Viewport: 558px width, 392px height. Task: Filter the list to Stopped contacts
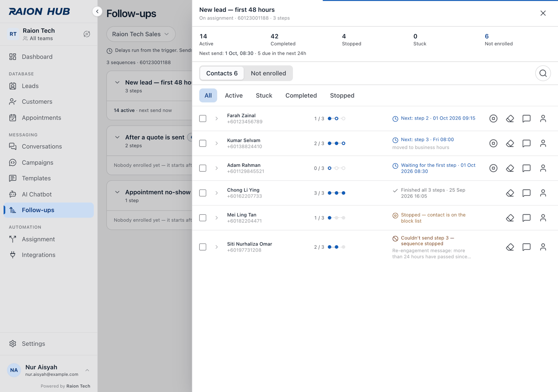pos(342,95)
